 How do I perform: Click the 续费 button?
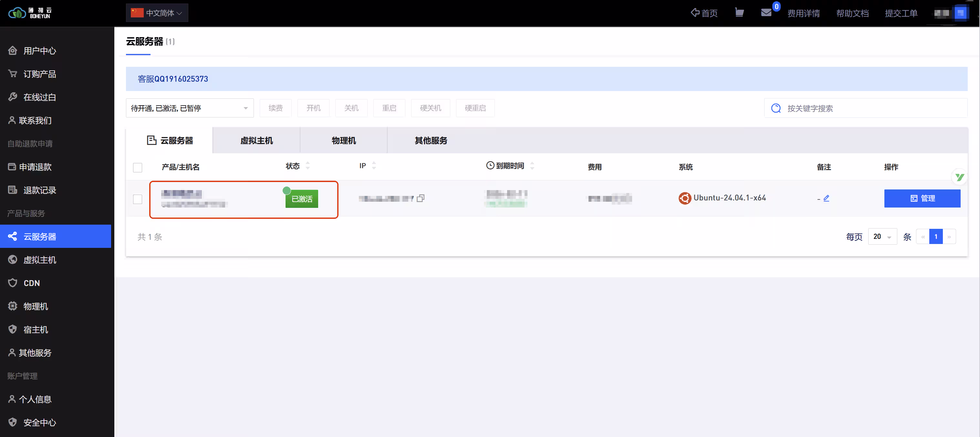coord(276,108)
